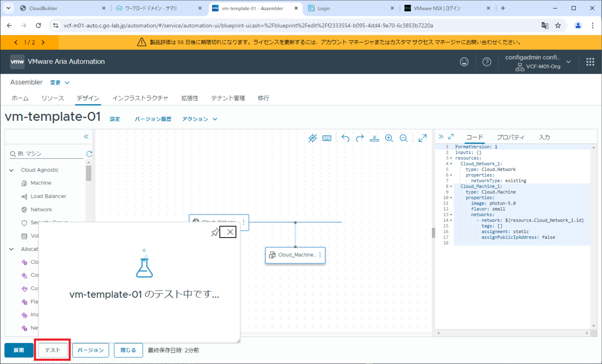Collapse the code panel with double chevron
The height and width of the screenshot is (364, 602).
(441, 136)
